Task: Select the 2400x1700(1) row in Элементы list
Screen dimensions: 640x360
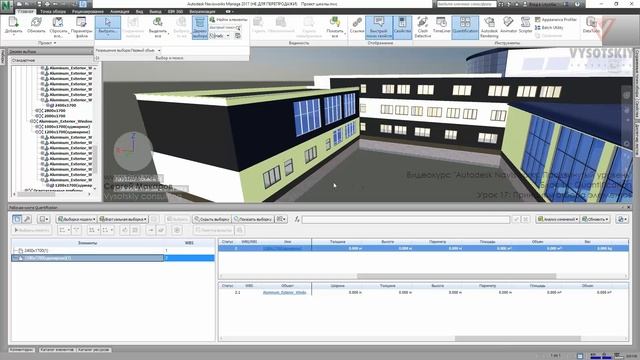Action: [87, 251]
